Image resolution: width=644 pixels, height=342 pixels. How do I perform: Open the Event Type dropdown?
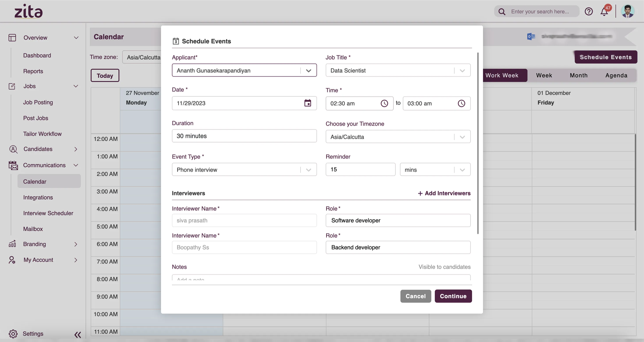click(308, 170)
